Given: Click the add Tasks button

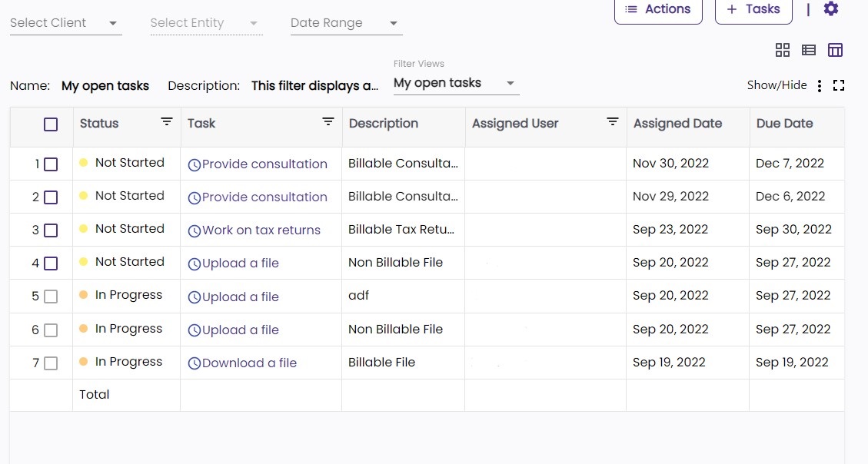Looking at the screenshot, I should click(753, 9).
